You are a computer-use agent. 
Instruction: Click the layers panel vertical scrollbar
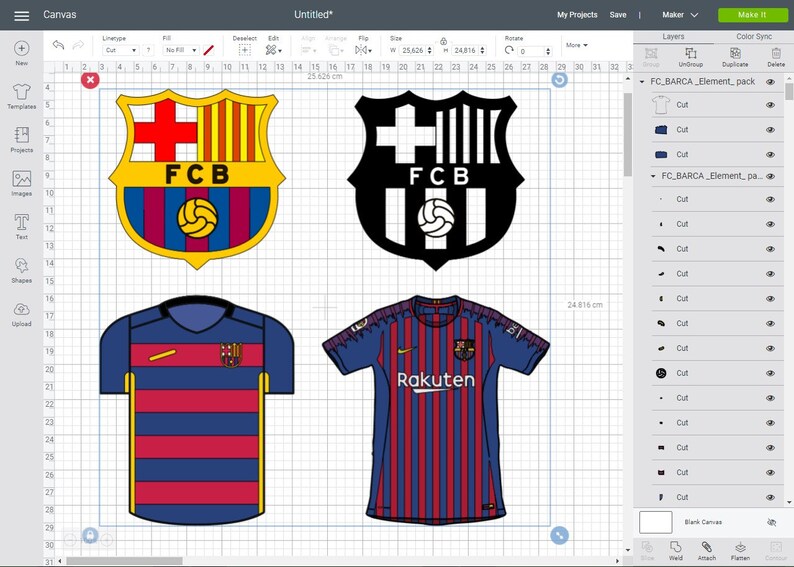[789, 92]
